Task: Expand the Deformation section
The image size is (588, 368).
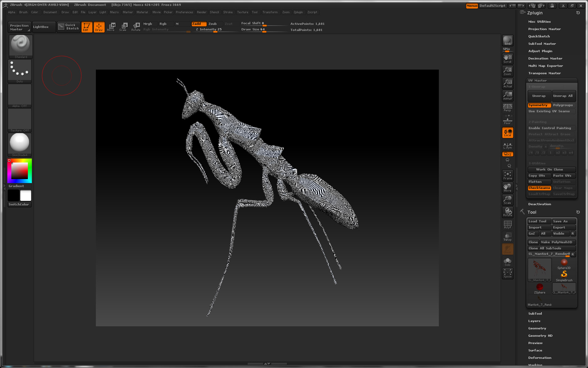Action: (540, 358)
